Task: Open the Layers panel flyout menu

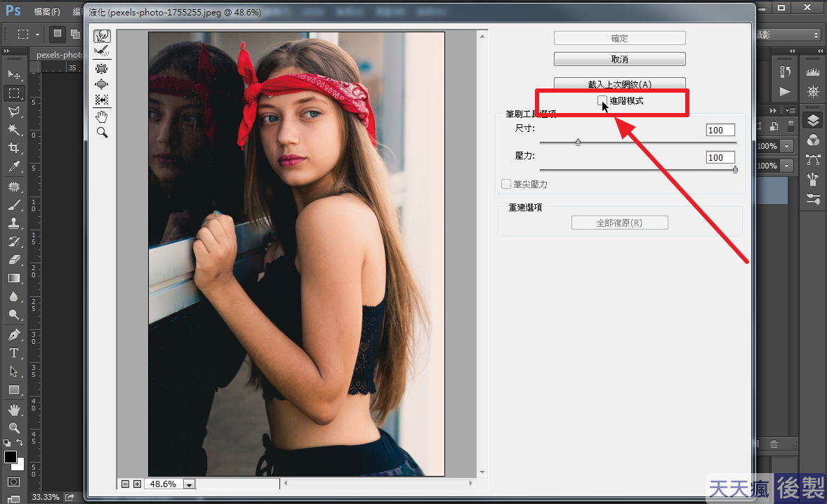Action: tap(790, 111)
